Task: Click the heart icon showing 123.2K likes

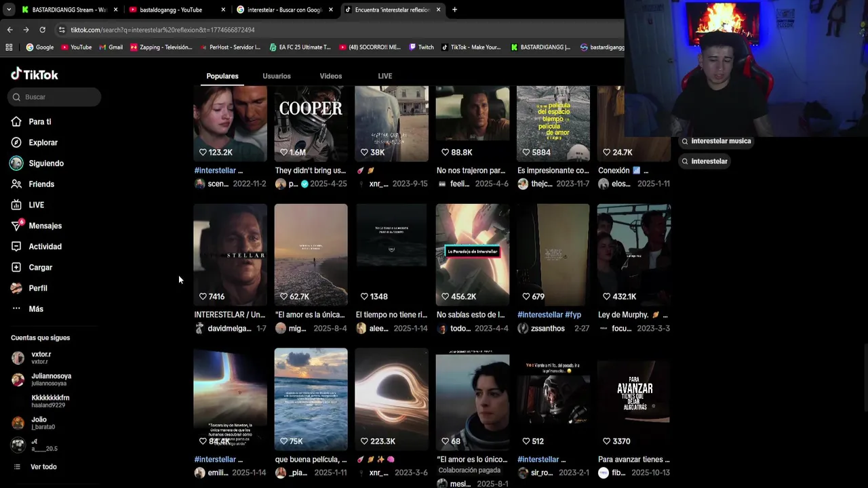Action: point(203,152)
